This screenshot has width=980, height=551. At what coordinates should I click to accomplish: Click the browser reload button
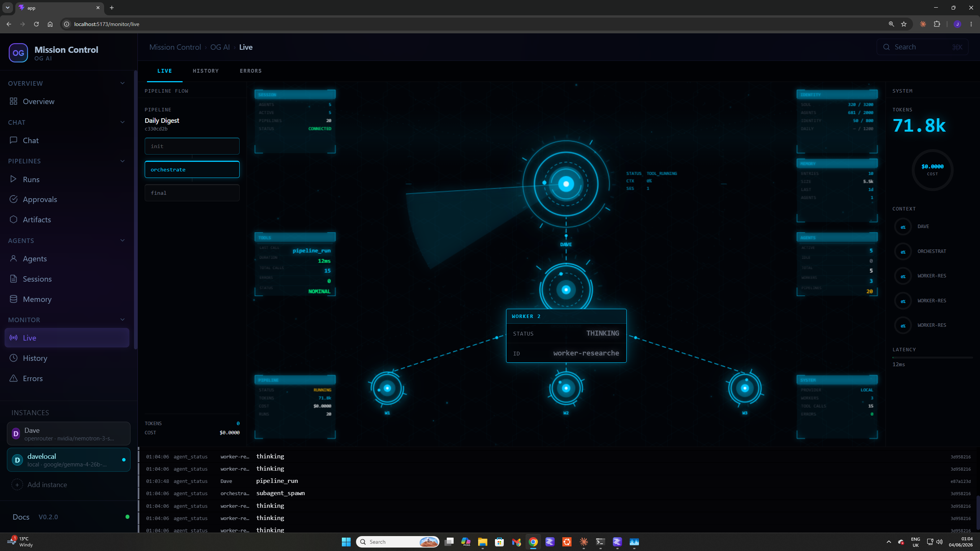(x=36, y=24)
